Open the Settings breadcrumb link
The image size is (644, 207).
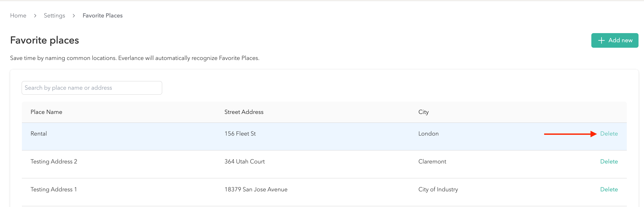click(x=54, y=15)
